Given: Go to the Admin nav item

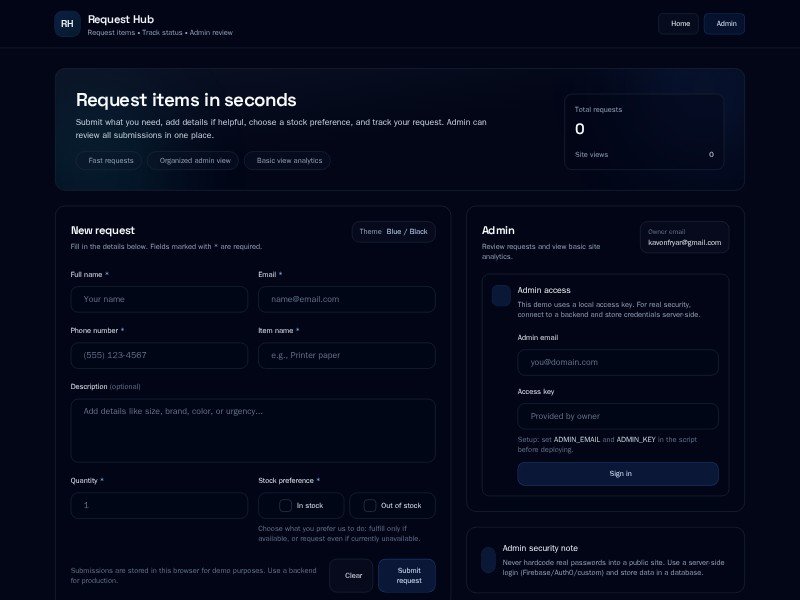Looking at the screenshot, I should [x=725, y=24].
